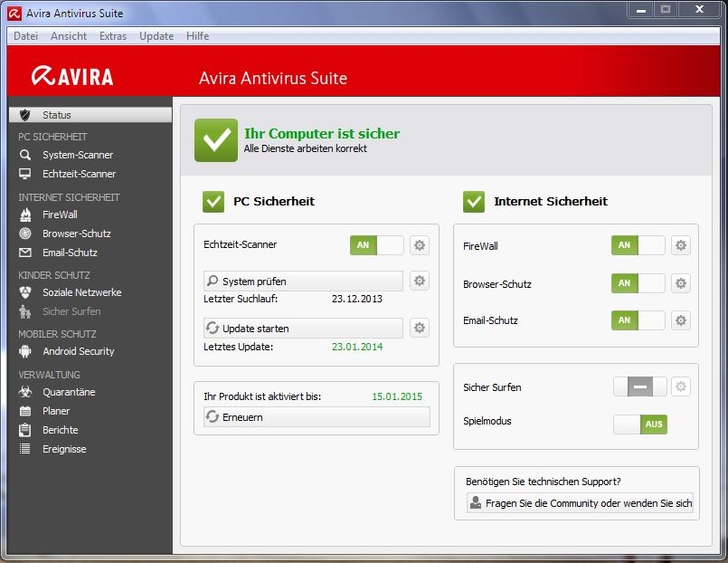Click the 'Ihr Computer ist sicher' headline
This screenshot has height=563, width=728.
pos(322,133)
